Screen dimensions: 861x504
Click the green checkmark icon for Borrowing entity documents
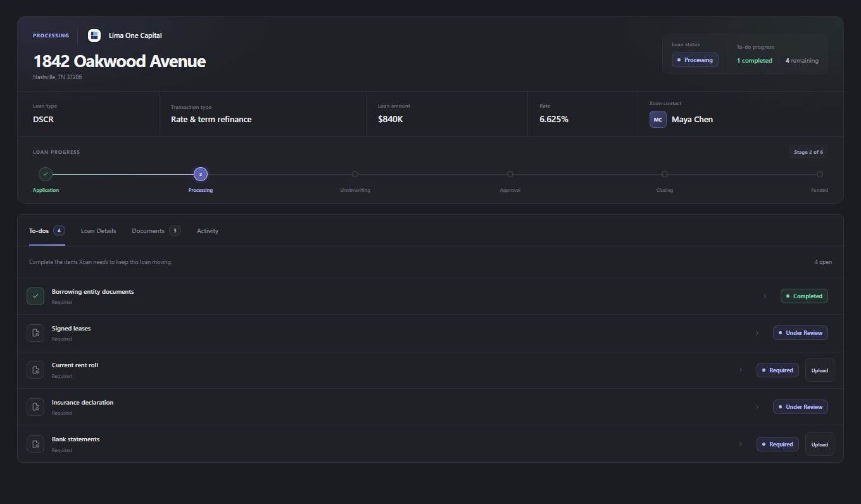pos(35,296)
